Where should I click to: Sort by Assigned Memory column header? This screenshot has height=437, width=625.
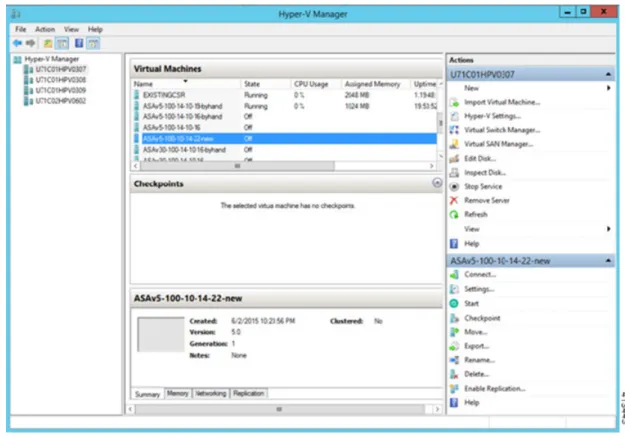point(375,84)
